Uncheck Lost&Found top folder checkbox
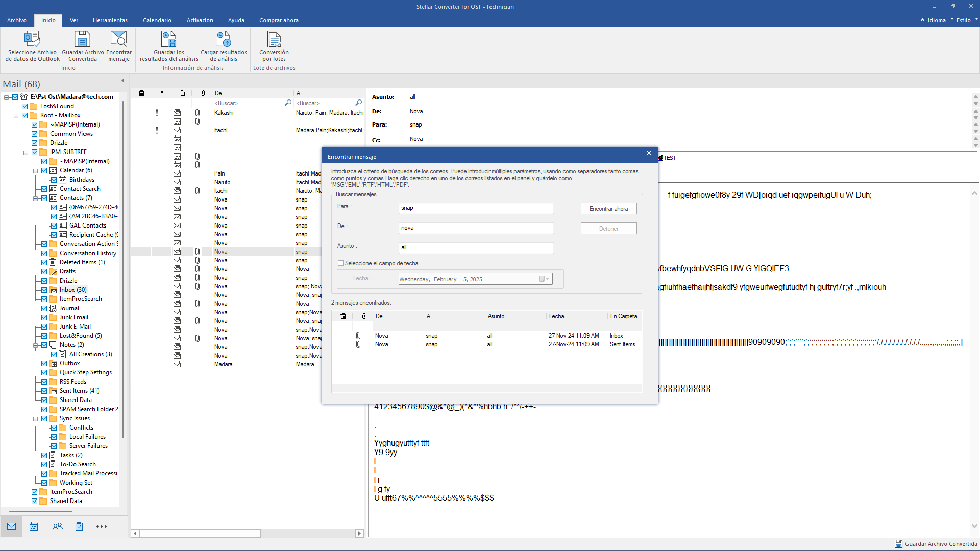This screenshot has height=551, width=980. [25, 106]
